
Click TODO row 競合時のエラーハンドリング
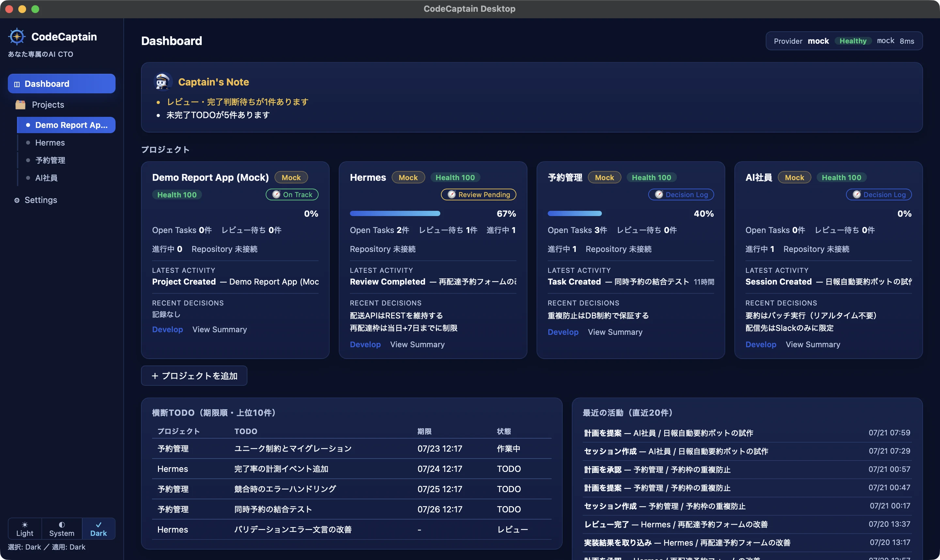coord(352,489)
